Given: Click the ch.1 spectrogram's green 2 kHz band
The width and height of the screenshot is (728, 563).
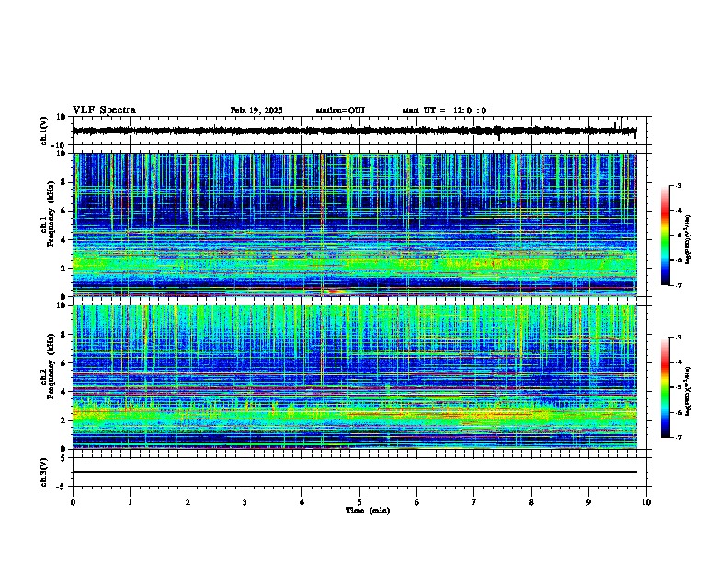Looking at the screenshot, I should pos(354,265).
